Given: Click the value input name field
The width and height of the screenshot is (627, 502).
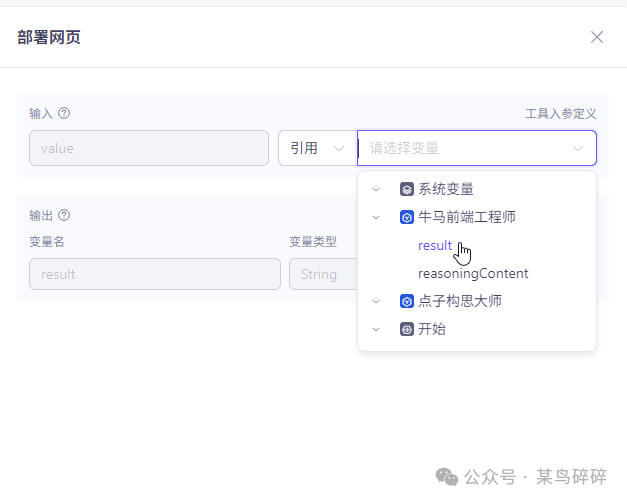Looking at the screenshot, I should tap(149, 148).
